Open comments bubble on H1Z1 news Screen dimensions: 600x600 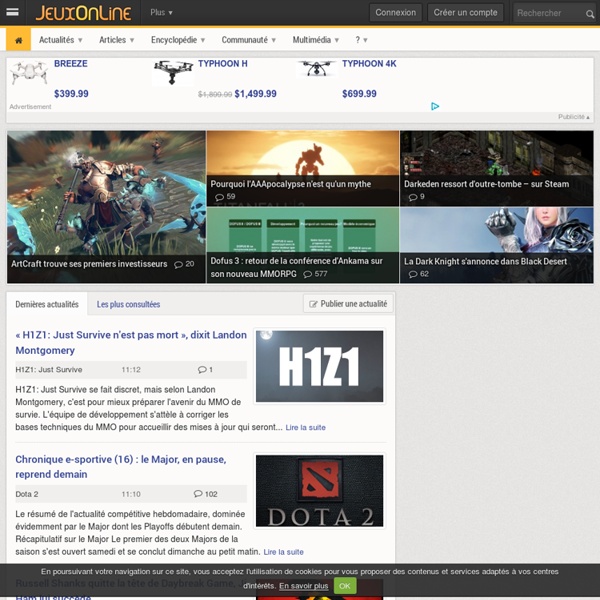[205, 370]
